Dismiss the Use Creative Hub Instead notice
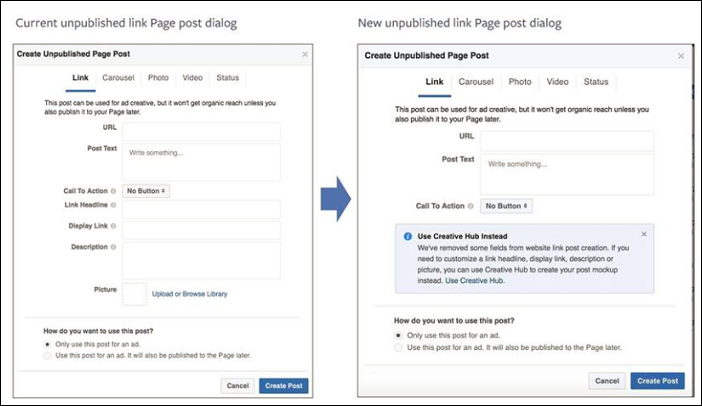 644,234
